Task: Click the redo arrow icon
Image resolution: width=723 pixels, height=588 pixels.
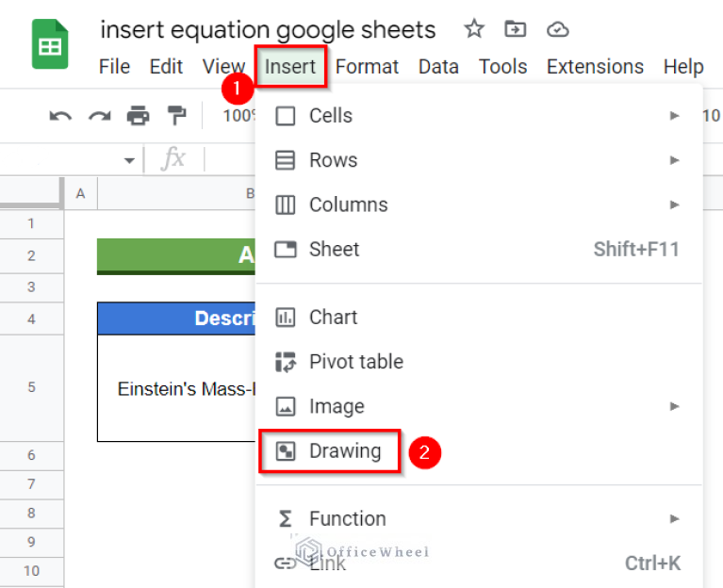Action: click(x=99, y=116)
